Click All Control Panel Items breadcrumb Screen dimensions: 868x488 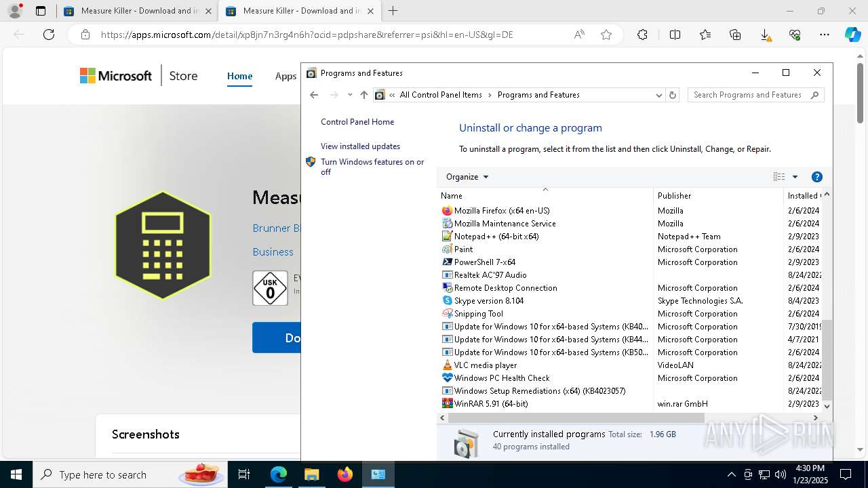pos(441,95)
